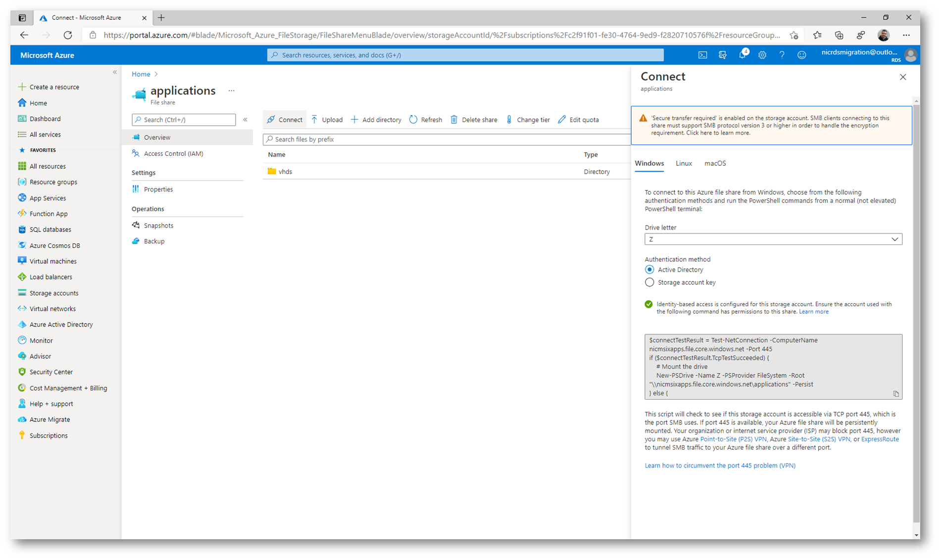The width and height of the screenshot is (941, 560).
Task: Click the Home breadcrumb link
Action: point(141,74)
